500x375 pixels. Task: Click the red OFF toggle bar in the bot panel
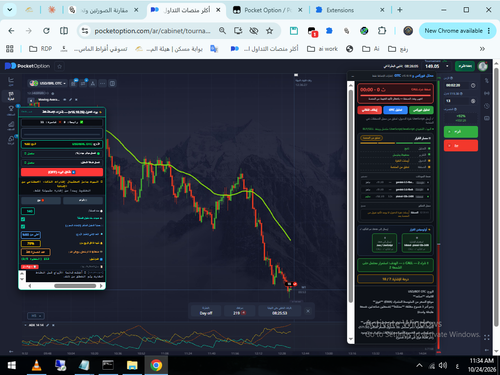pyautogui.click(x=62, y=172)
